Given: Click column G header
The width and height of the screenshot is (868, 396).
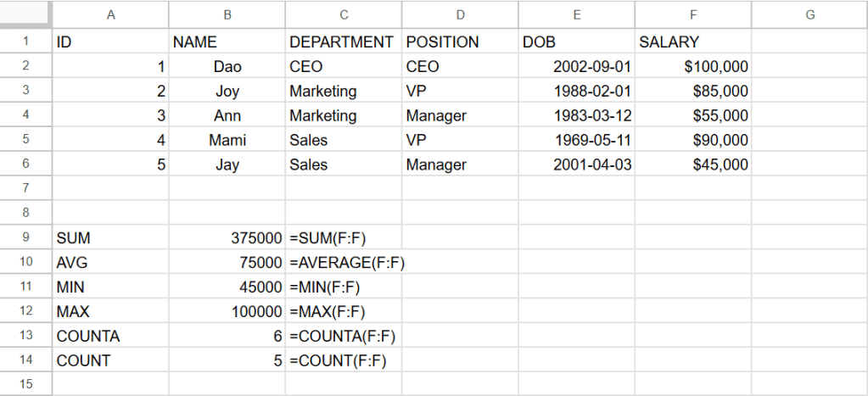Looking at the screenshot, I should (x=809, y=14).
